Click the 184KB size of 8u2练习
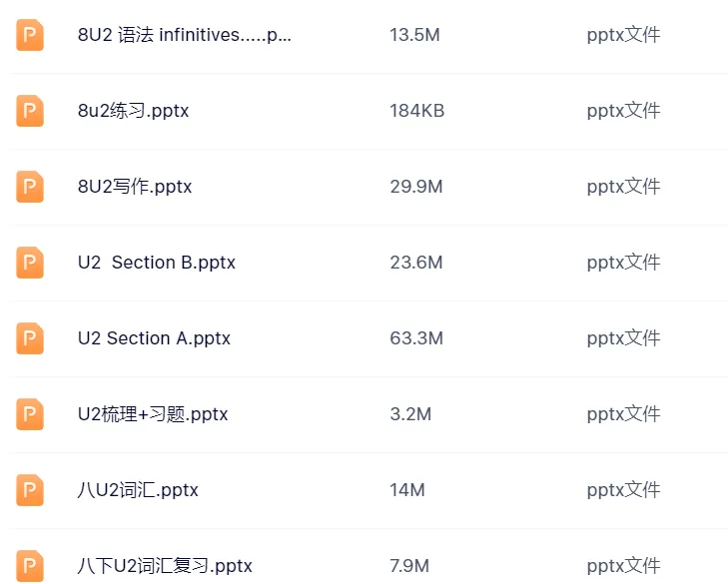The height and width of the screenshot is (584, 728). pyautogui.click(x=417, y=111)
